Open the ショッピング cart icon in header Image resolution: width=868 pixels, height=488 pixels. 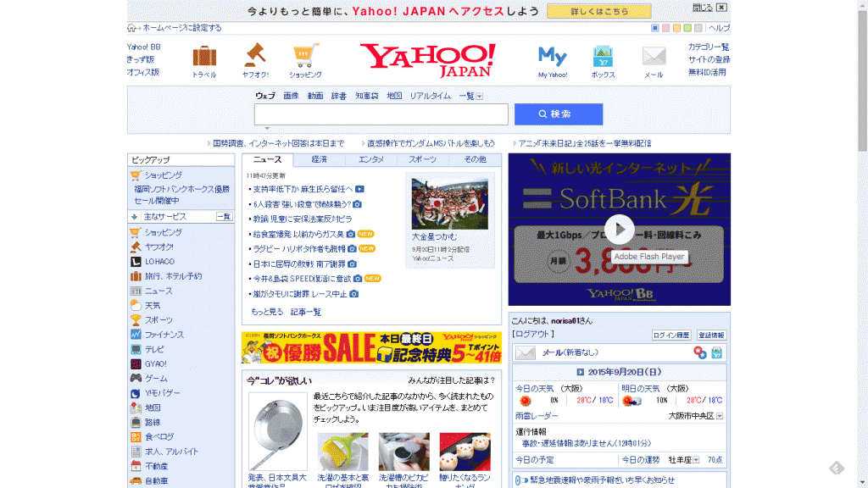305,57
